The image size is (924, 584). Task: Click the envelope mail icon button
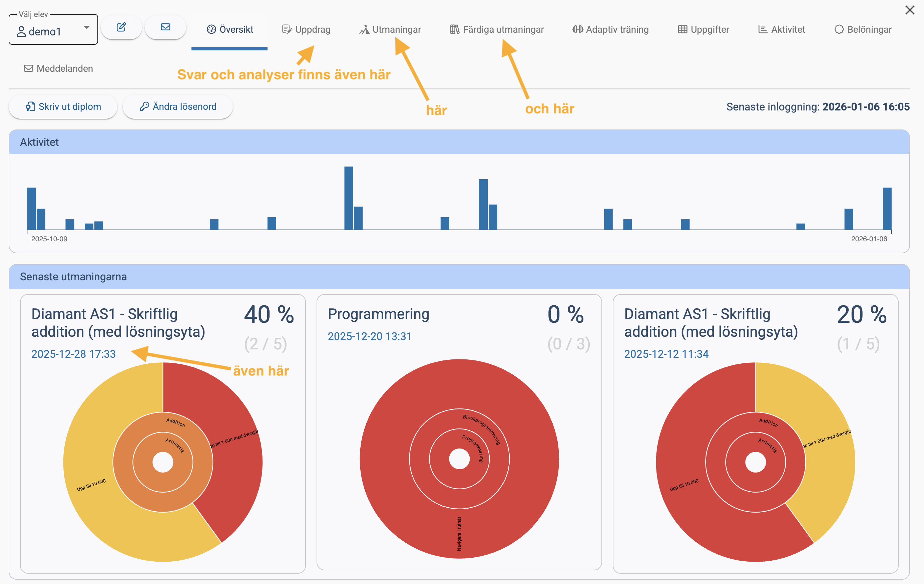tap(165, 27)
